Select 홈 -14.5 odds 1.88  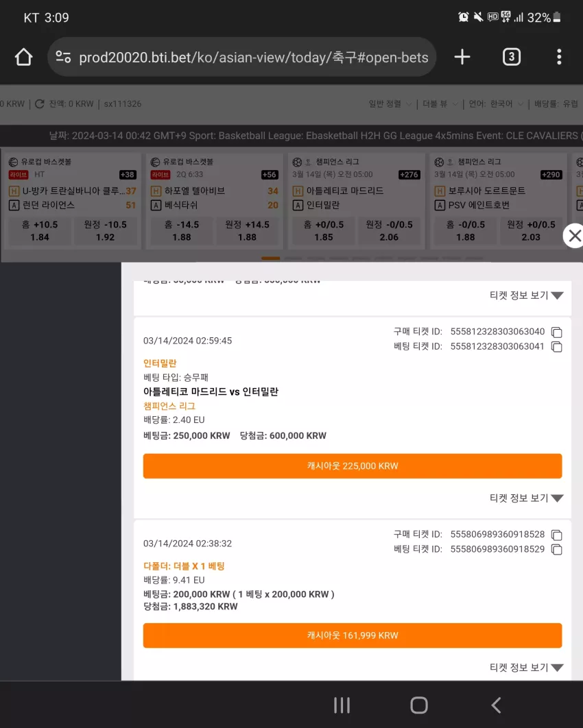(x=182, y=231)
